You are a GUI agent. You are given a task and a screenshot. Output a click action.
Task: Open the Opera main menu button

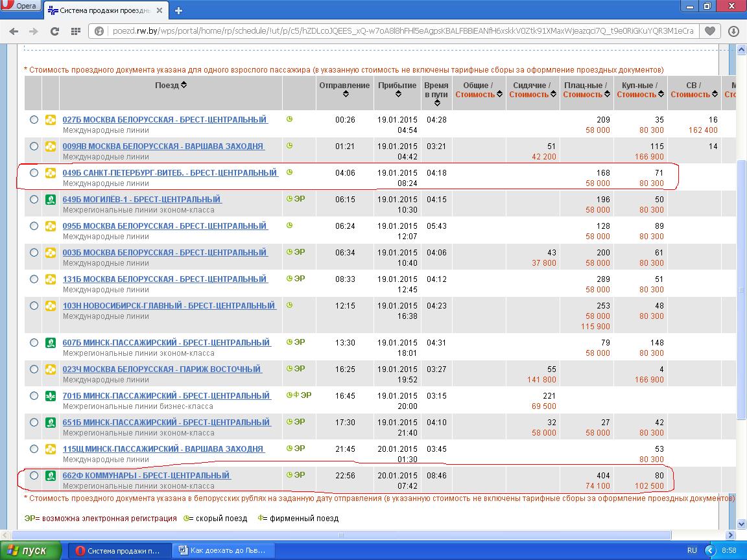20,6
